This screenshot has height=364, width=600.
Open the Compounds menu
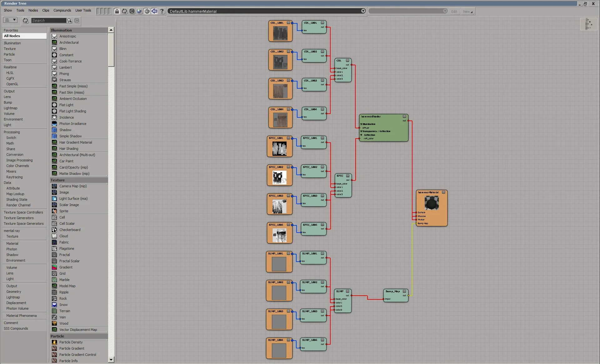[62, 10]
